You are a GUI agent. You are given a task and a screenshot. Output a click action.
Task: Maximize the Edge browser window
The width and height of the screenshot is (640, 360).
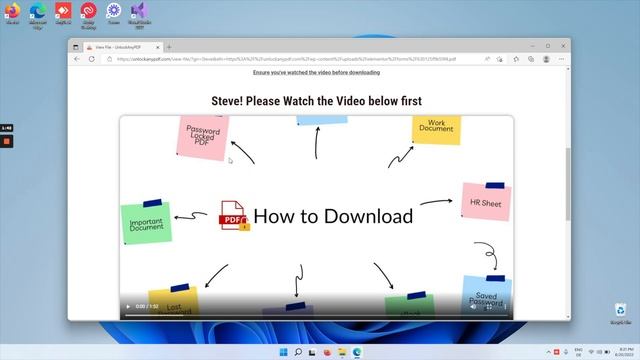pos(548,46)
